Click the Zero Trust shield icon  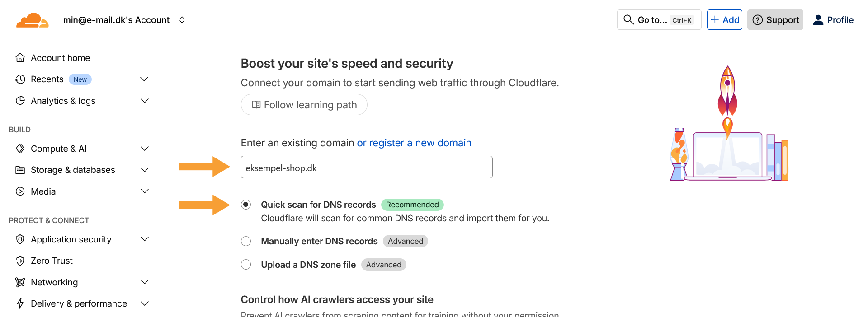[20, 261]
